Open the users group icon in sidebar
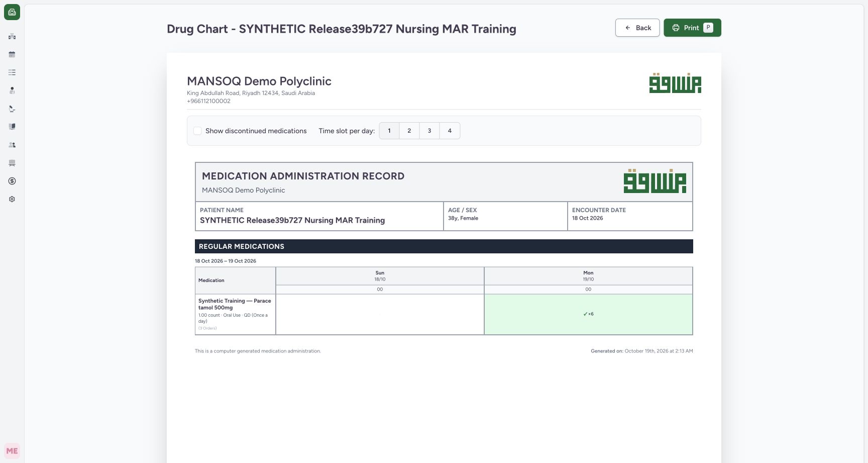Screen dimensions: 868x463 pyautogui.click(x=12, y=145)
